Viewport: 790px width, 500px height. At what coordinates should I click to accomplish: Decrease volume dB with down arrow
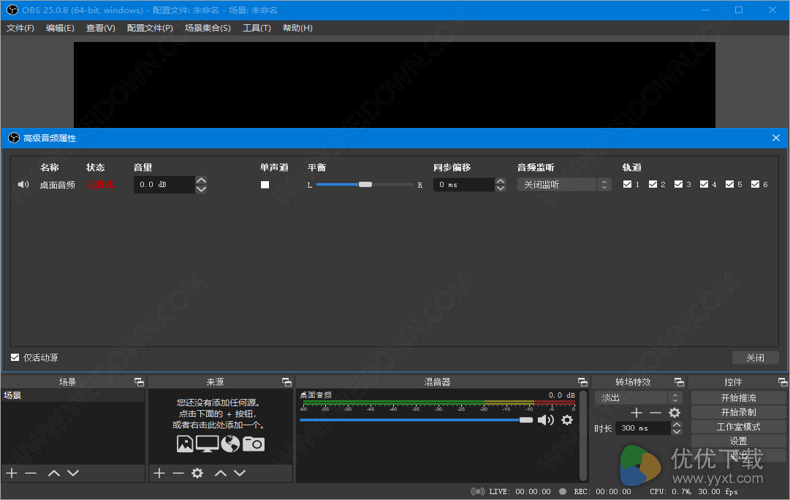(x=201, y=189)
